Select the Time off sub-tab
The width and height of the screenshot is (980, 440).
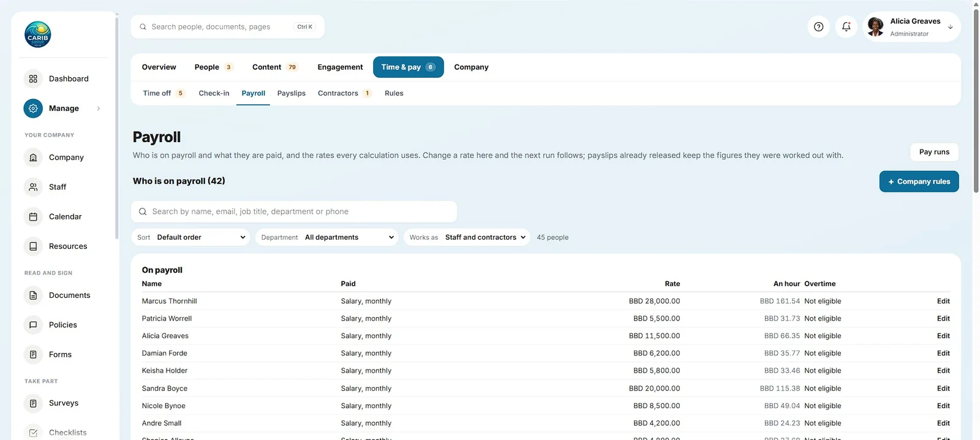click(x=164, y=93)
